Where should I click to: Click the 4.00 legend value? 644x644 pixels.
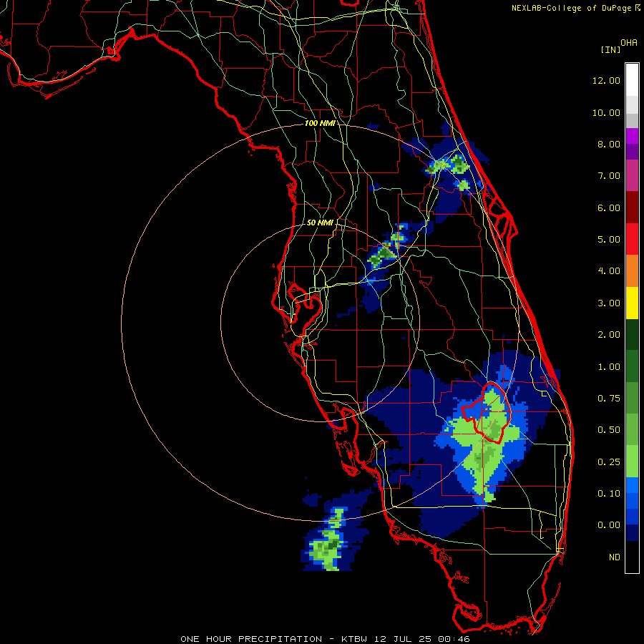tap(609, 271)
